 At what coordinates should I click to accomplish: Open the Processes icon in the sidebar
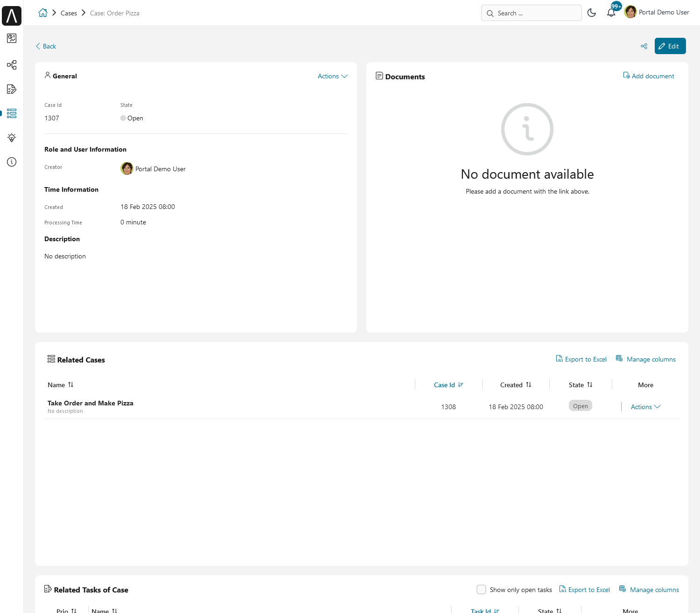(x=12, y=65)
